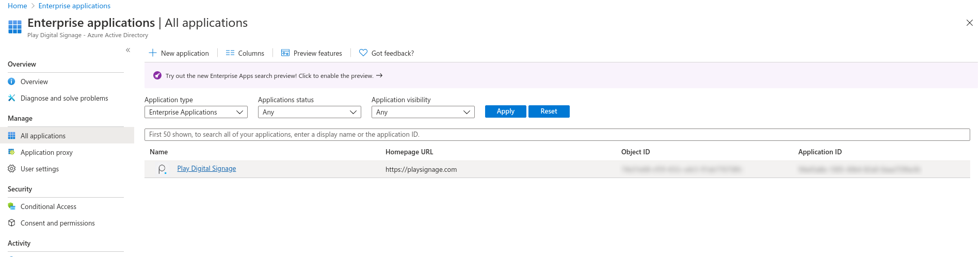Focus the applications search field

click(557, 135)
